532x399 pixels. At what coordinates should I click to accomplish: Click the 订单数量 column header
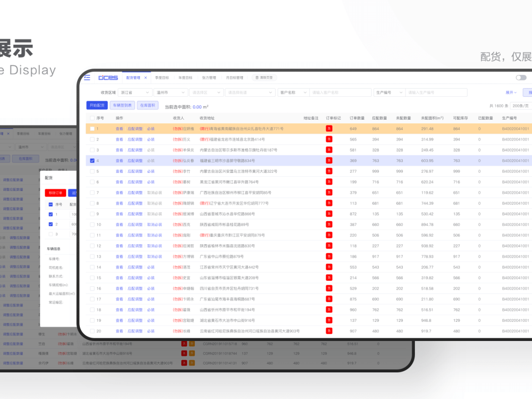click(x=357, y=118)
